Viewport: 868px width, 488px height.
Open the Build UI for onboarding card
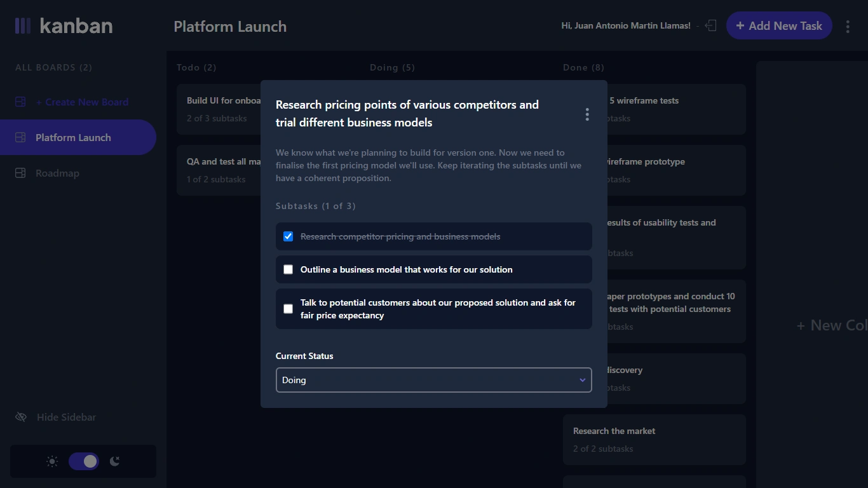click(219, 109)
